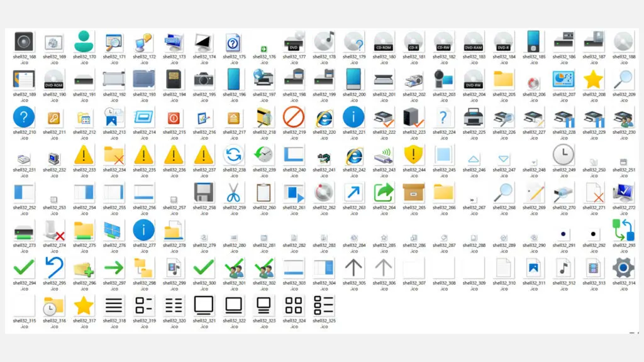Image resolution: width=644 pixels, height=362 pixels.
Task: Click the blue sync arrows icon shell32_238
Action: point(234,155)
